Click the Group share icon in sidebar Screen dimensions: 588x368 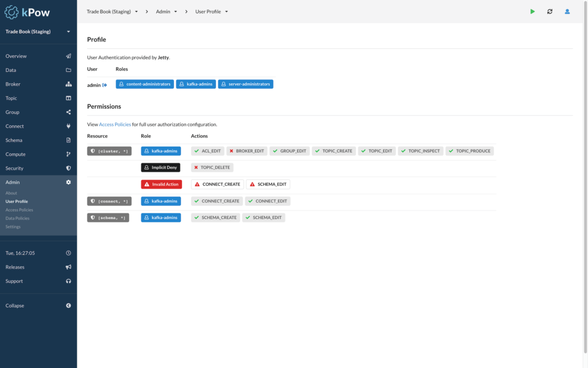click(x=68, y=112)
